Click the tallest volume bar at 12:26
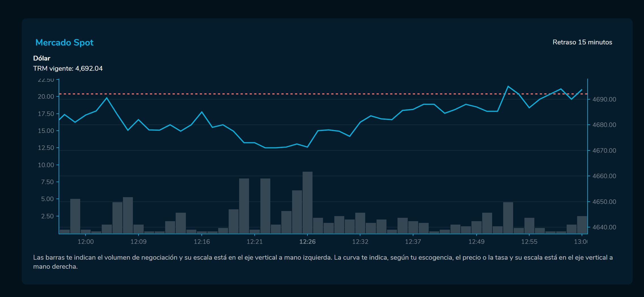This screenshot has width=644, height=297. tap(307, 202)
